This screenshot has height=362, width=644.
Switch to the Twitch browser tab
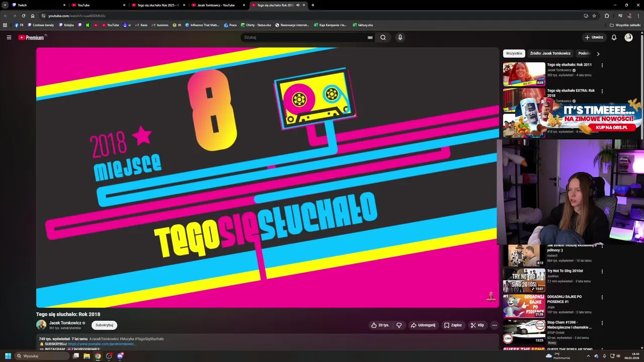[38, 5]
